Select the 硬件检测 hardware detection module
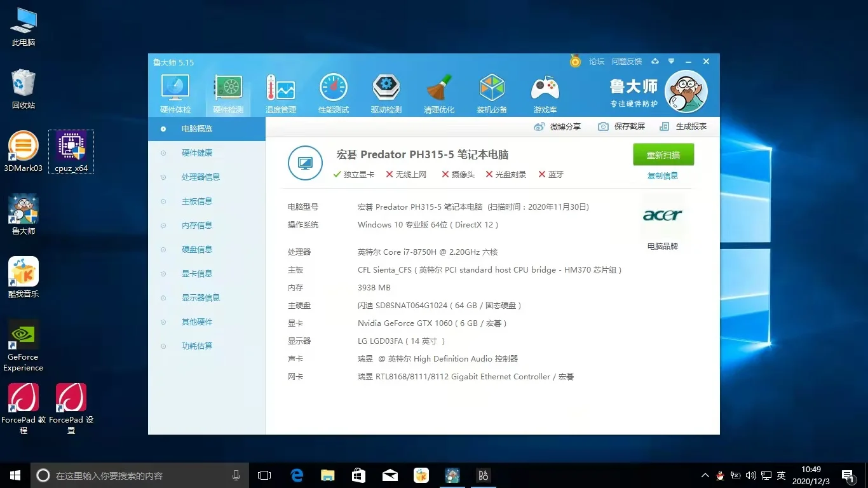 point(228,94)
